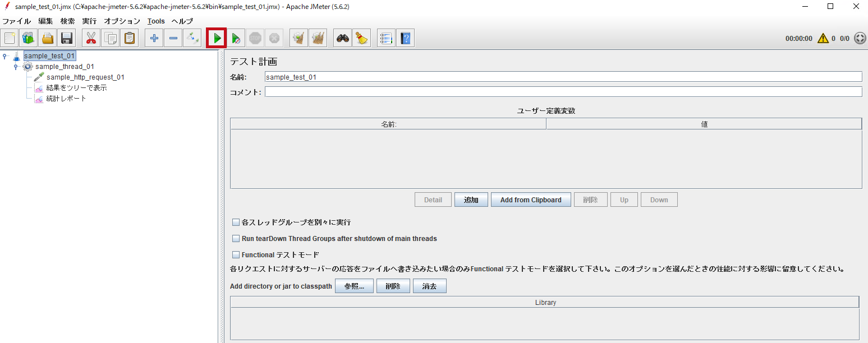
Task: Open the ファイル menu
Action: [17, 21]
